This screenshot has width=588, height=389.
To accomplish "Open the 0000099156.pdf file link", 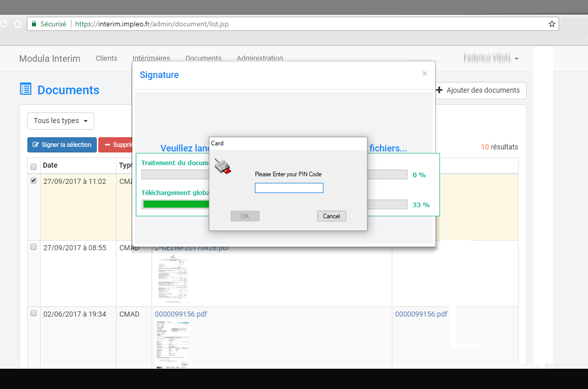I will (x=181, y=314).
